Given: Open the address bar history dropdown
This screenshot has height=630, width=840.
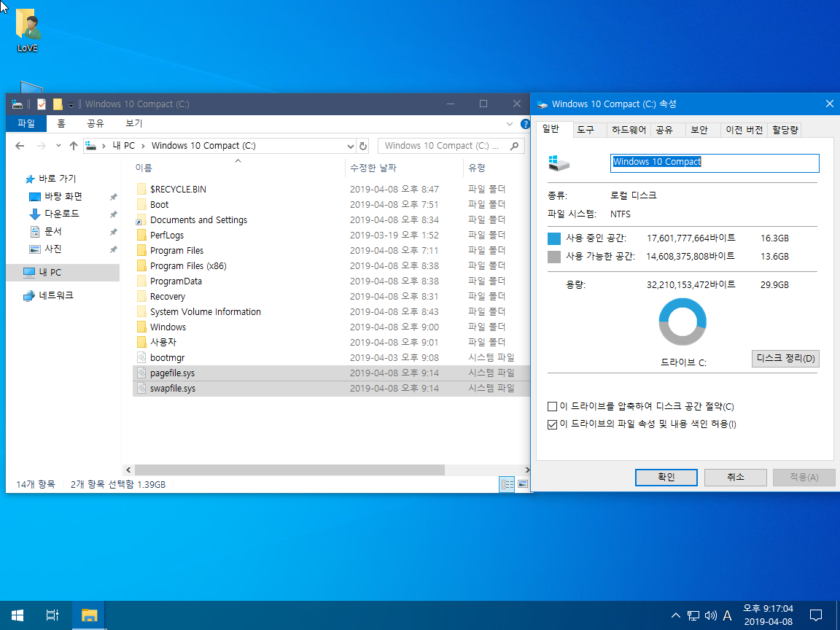Looking at the screenshot, I should [350, 146].
